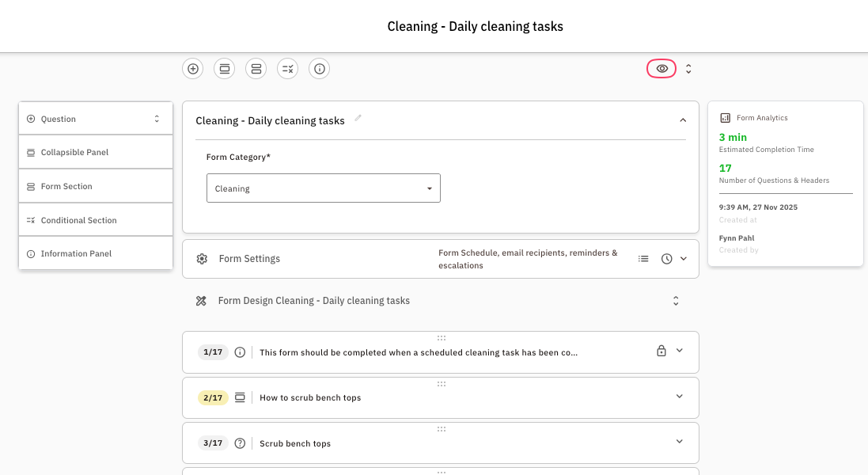This screenshot has width=868, height=475.
Task: Select Conditional Section in the left sidebar
Action: point(95,220)
